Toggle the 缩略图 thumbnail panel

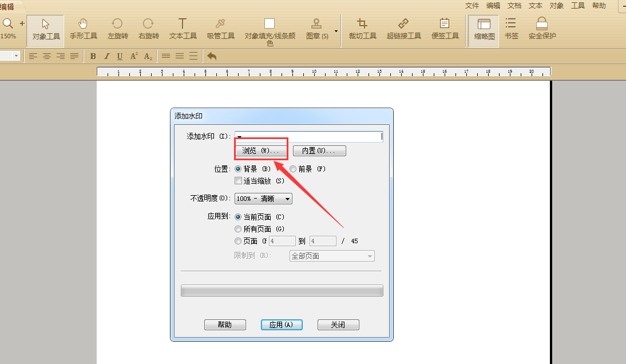pyautogui.click(x=484, y=31)
